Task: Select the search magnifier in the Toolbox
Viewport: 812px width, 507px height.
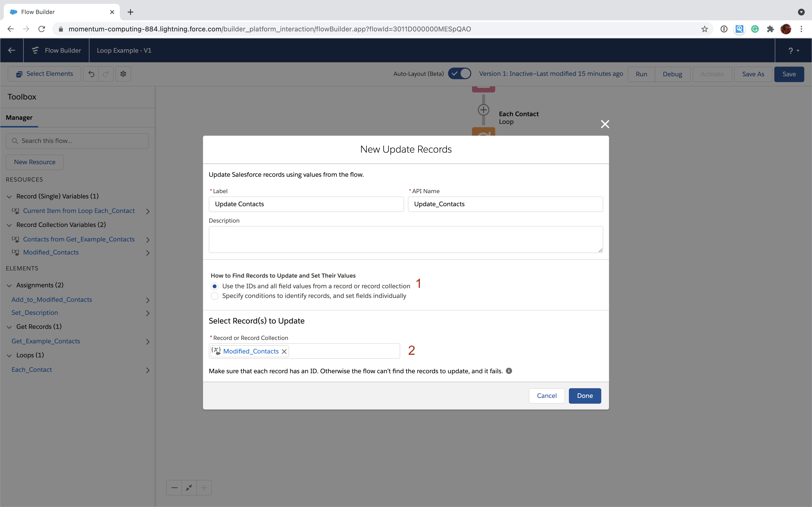Action: tap(15, 141)
